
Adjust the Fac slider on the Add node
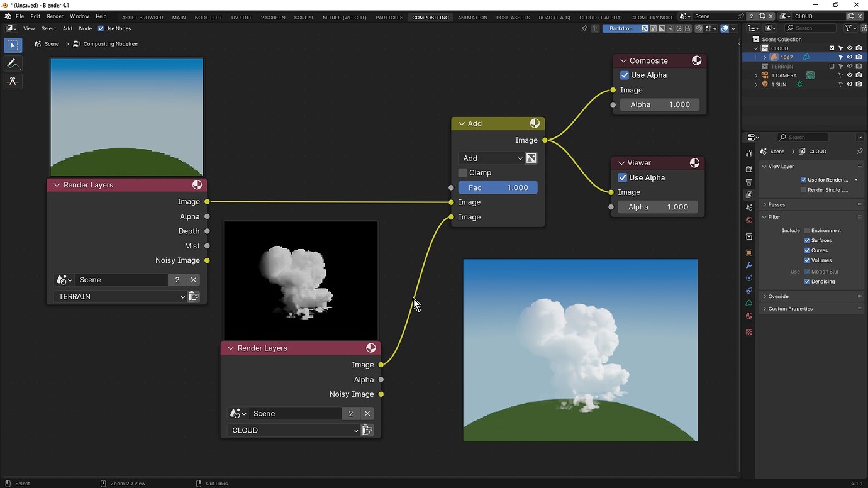tap(498, 187)
